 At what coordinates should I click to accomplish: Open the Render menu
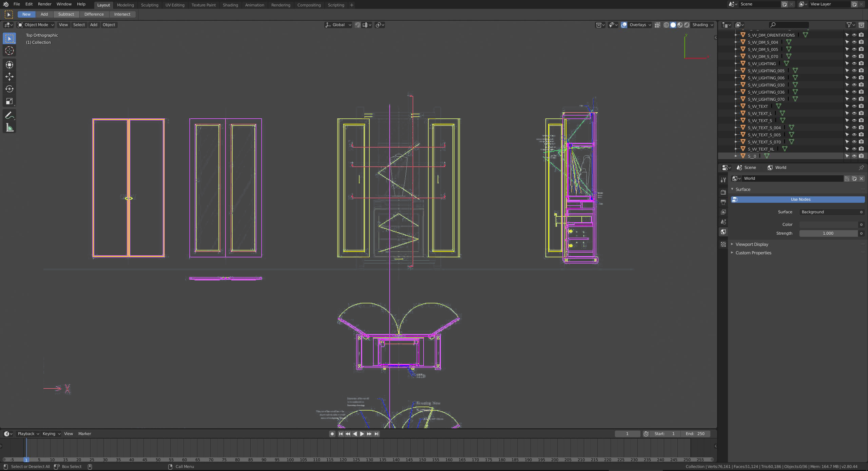click(x=44, y=4)
